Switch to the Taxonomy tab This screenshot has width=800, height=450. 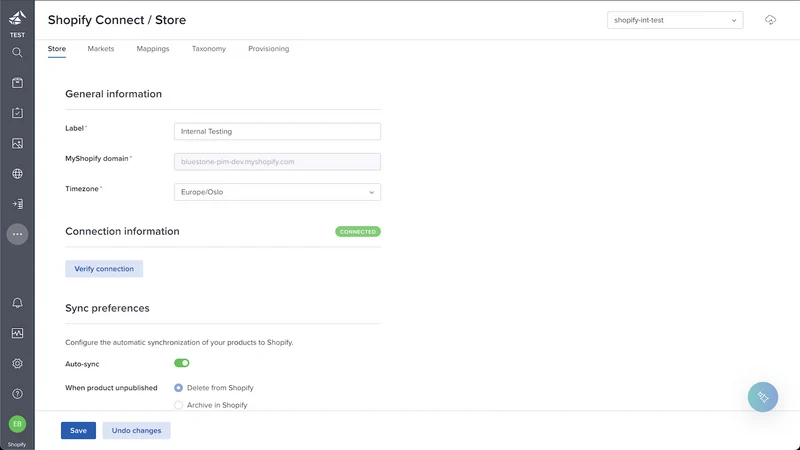coord(209,49)
